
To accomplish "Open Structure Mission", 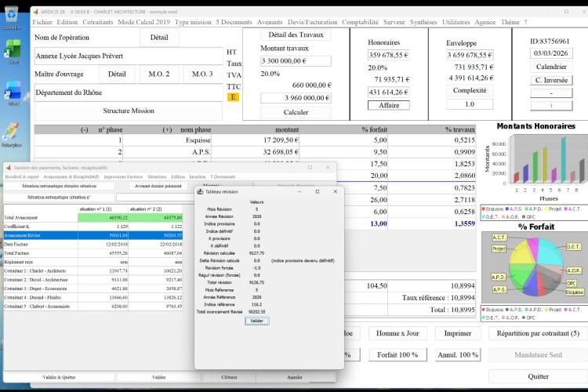I will [129, 111].
